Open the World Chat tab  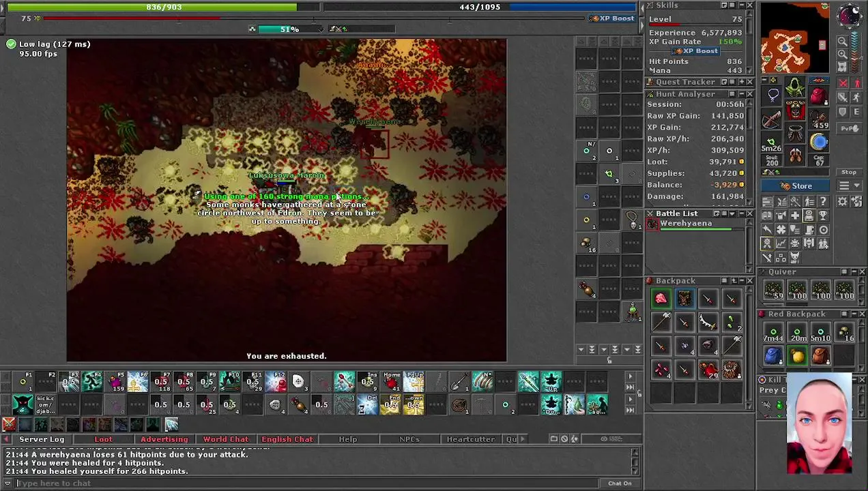226,439
